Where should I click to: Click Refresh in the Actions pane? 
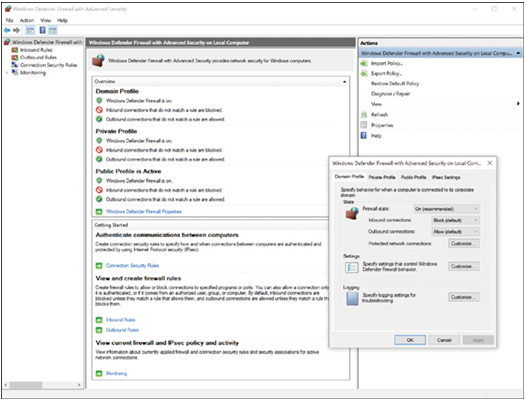tap(379, 115)
